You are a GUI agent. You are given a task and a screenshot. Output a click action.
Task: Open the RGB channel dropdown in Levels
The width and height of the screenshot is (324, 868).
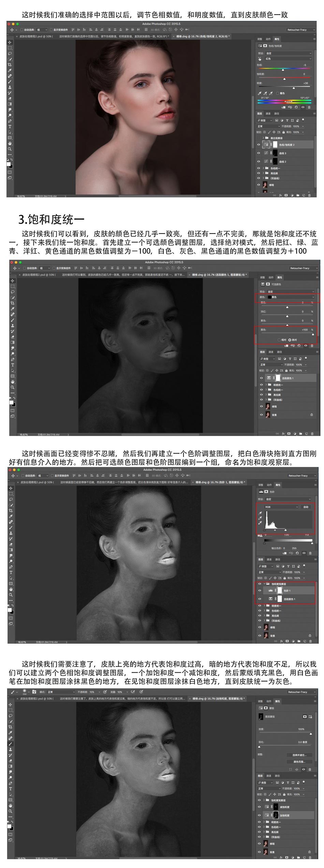tap(281, 507)
